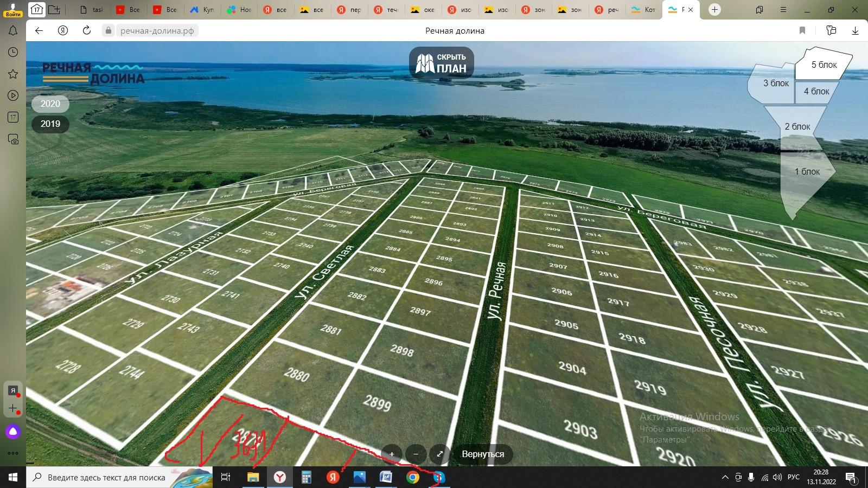Open the collections icon in title bar
The width and height of the screenshot is (868, 488).
[759, 10]
